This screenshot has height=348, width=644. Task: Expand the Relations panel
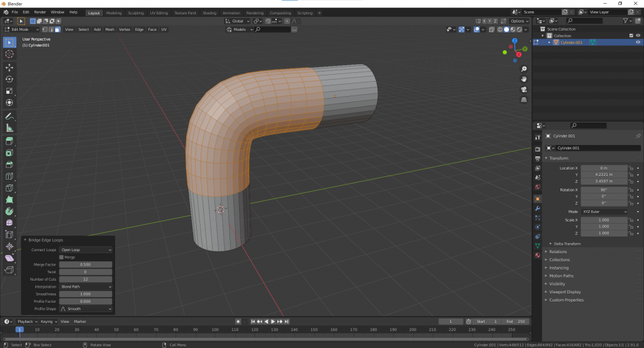[558, 252]
